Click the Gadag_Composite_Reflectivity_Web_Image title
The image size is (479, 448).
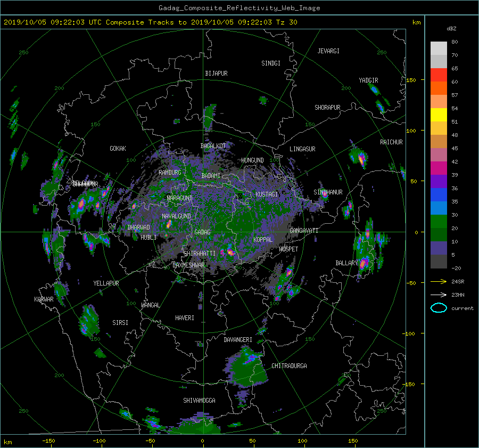click(x=239, y=8)
